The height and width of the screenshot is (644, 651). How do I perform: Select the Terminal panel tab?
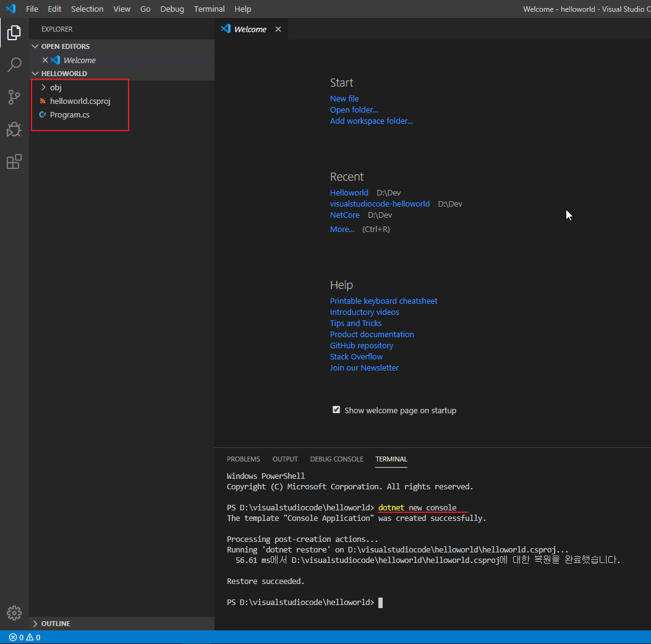[x=391, y=459]
